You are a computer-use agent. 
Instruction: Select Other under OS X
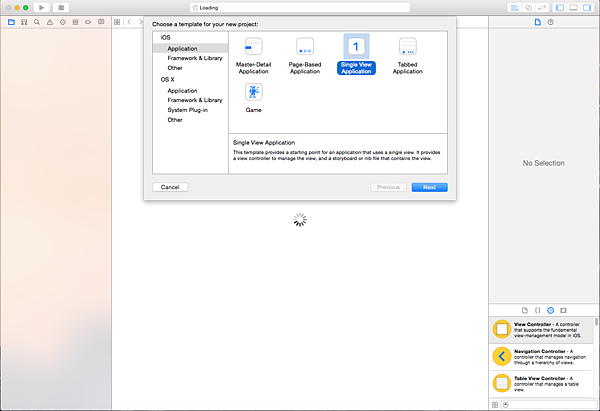pyautogui.click(x=175, y=120)
